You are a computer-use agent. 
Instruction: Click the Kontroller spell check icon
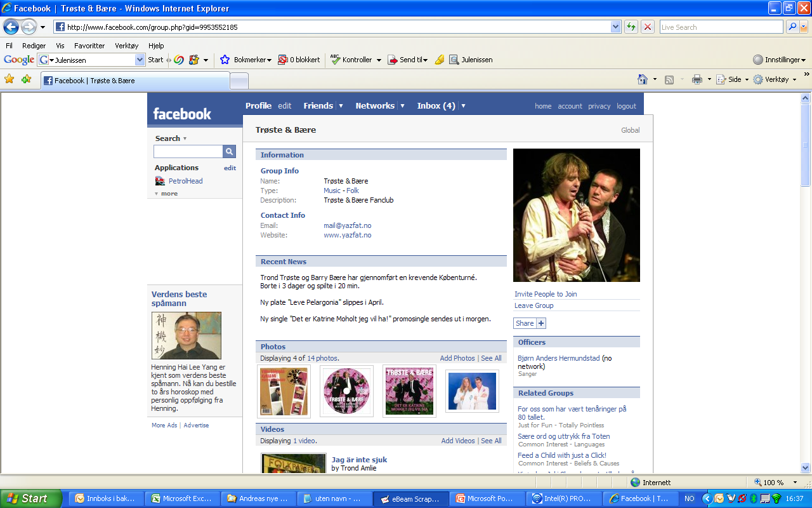(x=336, y=60)
